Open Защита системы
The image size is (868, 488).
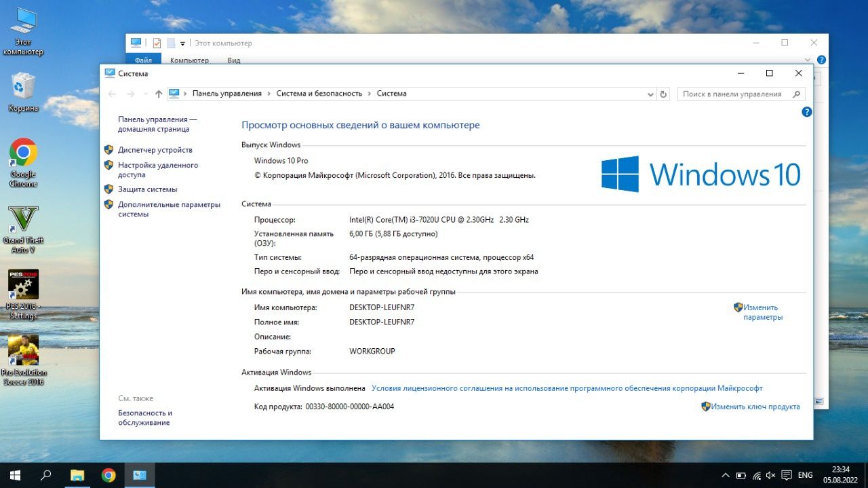point(148,189)
